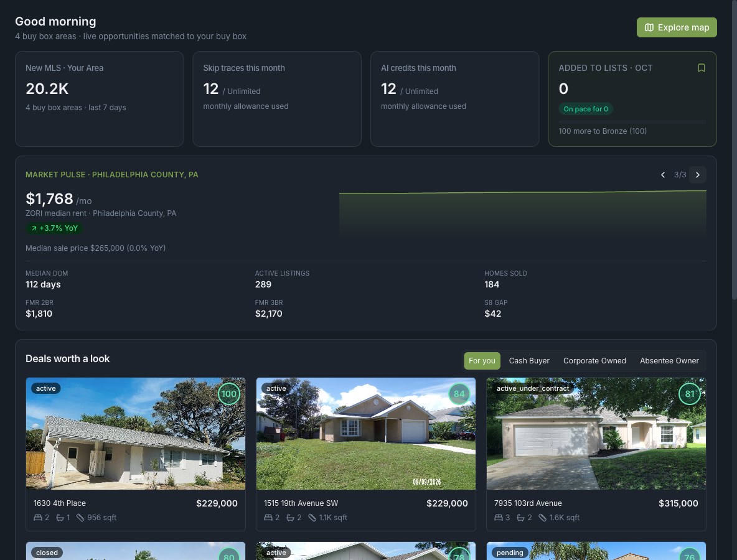Open the 1515 19th Avenue SW listing photo

tap(365, 434)
